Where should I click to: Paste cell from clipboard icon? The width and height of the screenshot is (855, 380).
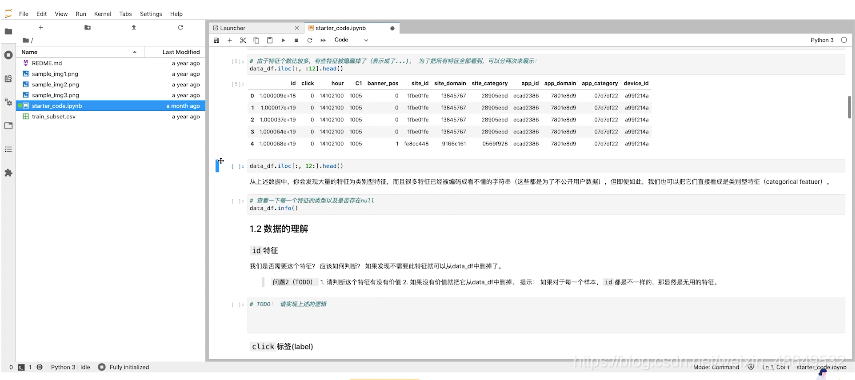pyautogui.click(x=269, y=40)
